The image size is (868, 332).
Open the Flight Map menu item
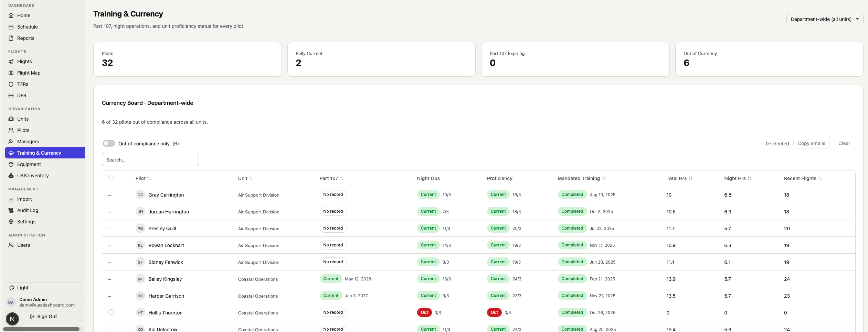tap(45, 73)
